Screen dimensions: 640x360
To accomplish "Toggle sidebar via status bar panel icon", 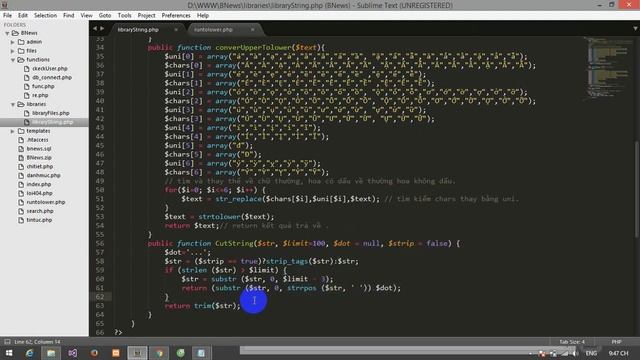I will click(x=7, y=342).
